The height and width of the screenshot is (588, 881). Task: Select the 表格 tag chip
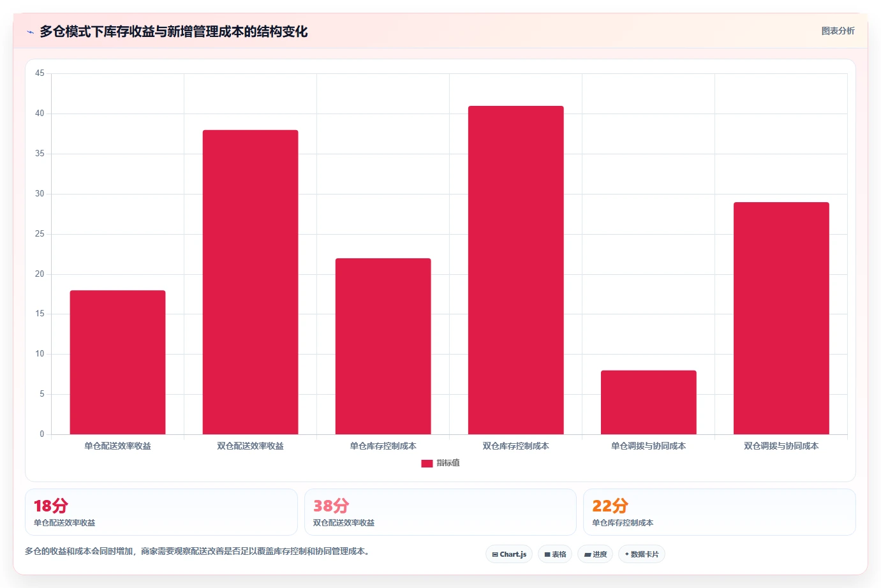[x=555, y=554]
